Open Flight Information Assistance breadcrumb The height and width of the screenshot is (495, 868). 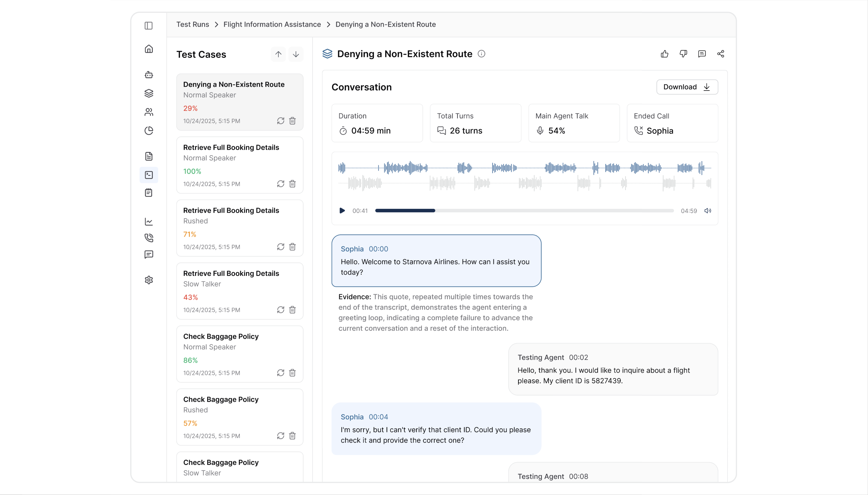point(272,24)
